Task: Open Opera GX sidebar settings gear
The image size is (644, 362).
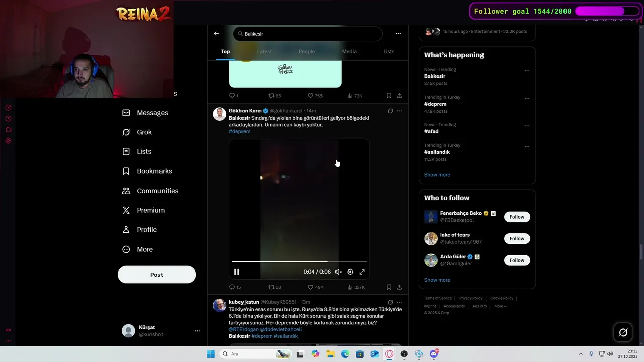Action: (x=8, y=141)
